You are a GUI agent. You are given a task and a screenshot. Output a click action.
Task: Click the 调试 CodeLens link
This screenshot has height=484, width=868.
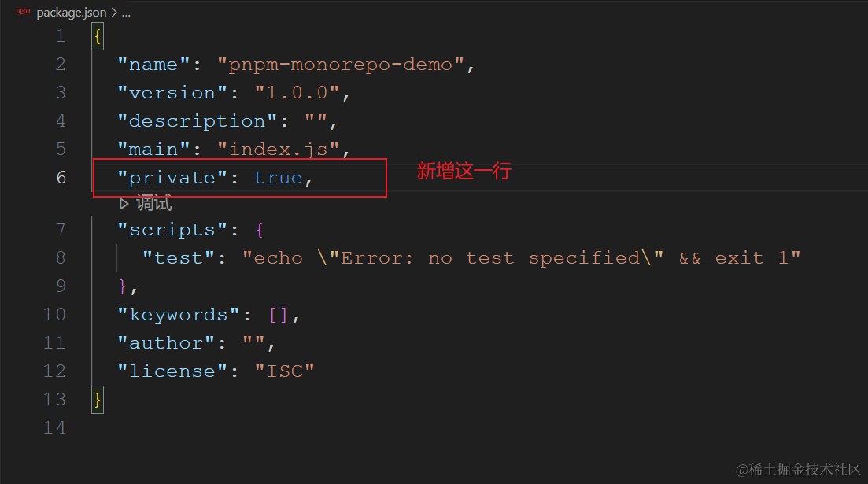coord(154,203)
